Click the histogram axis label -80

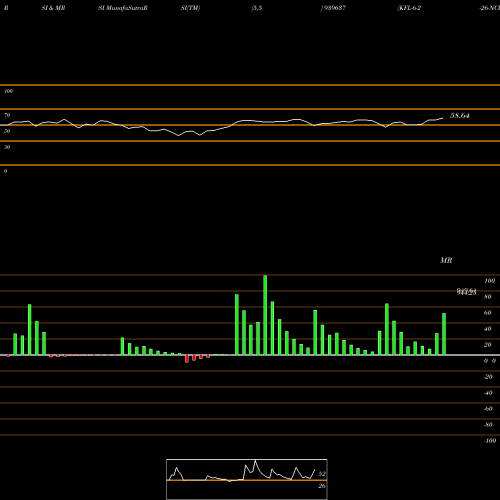click(x=488, y=425)
